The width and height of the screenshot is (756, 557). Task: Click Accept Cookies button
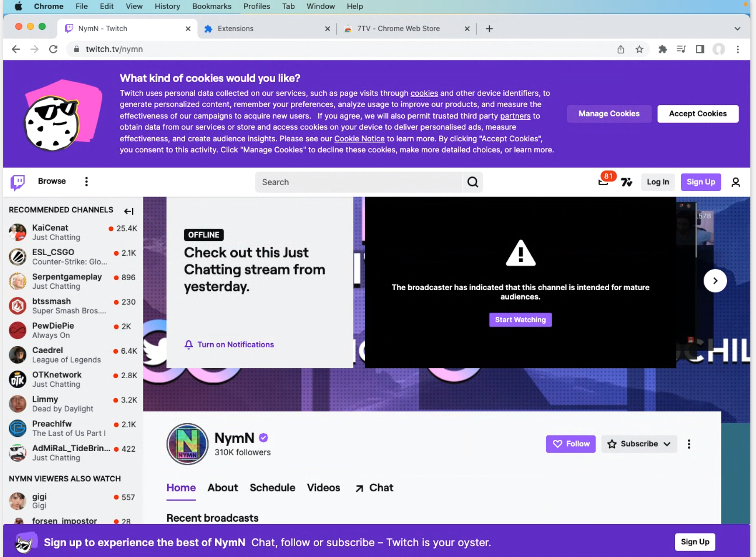[698, 114]
